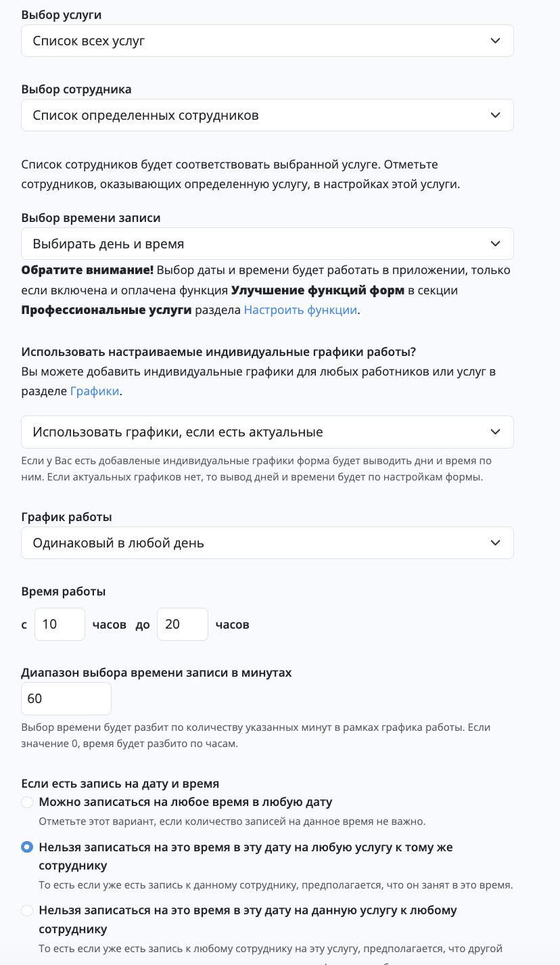This screenshot has width=560, height=965.
Task: Focus the minutes range field showing 60
Action: click(66, 698)
